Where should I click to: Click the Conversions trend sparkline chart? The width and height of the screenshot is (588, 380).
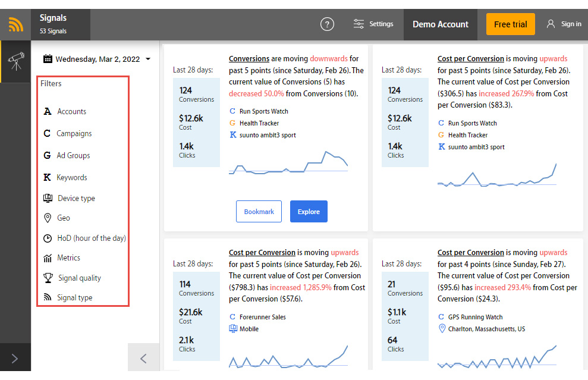click(288, 164)
